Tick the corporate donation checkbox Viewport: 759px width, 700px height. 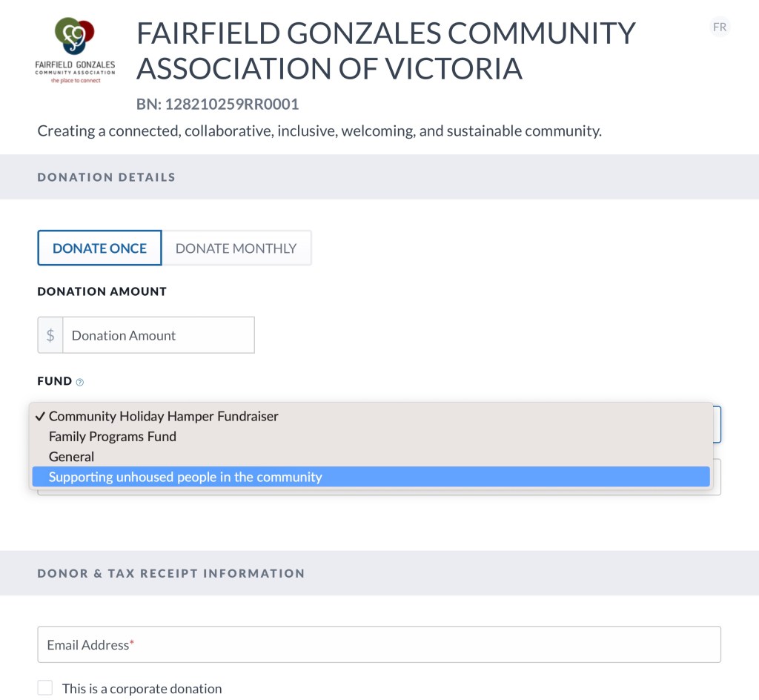pyautogui.click(x=45, y=688)
